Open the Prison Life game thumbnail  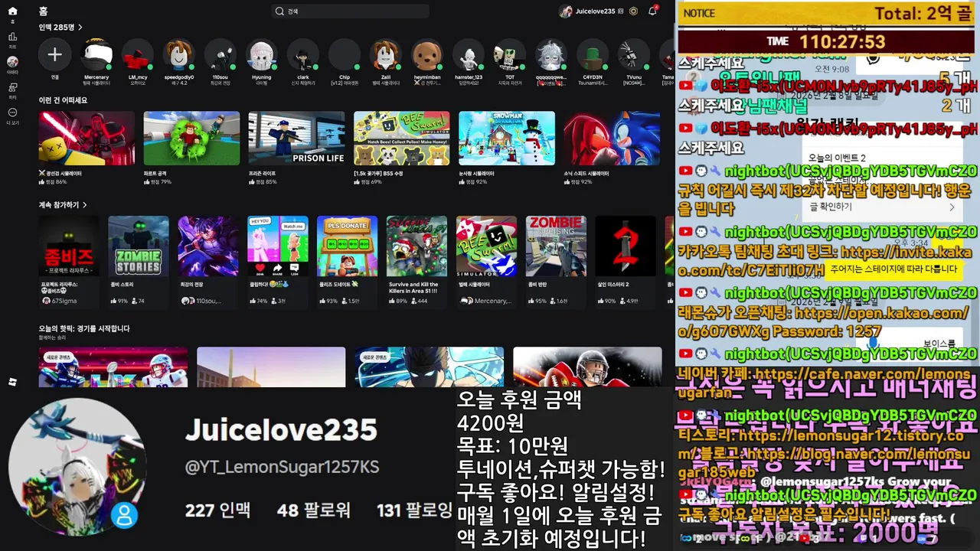[296, 139]
